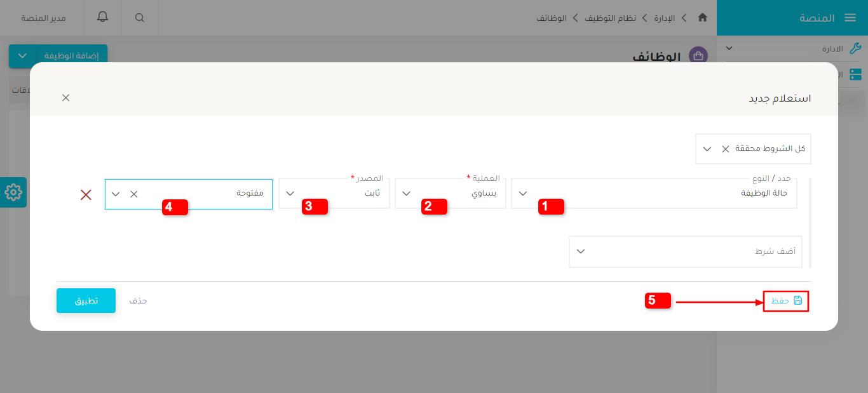Open the أضف شرط dropdown
Image resolution: width=868 pixels, height=393 pixels.
pyautogui.click(x=580, y=251)
